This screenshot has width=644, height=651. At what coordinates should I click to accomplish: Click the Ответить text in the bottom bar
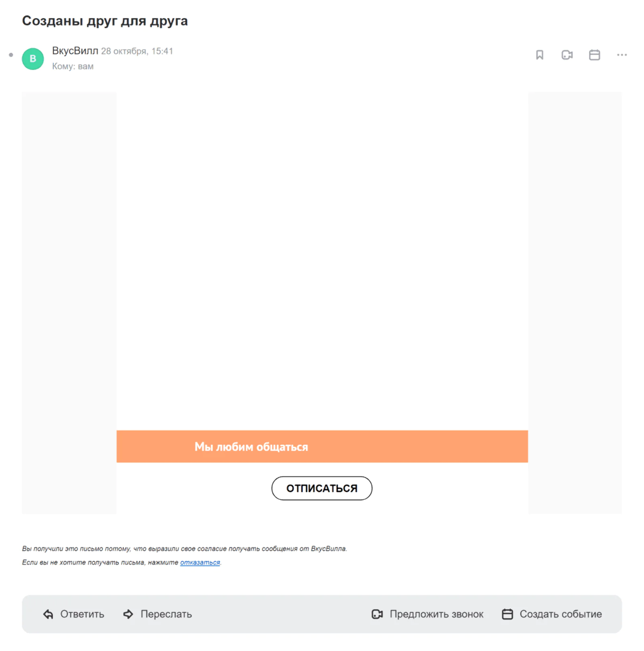tap(82, 614)
